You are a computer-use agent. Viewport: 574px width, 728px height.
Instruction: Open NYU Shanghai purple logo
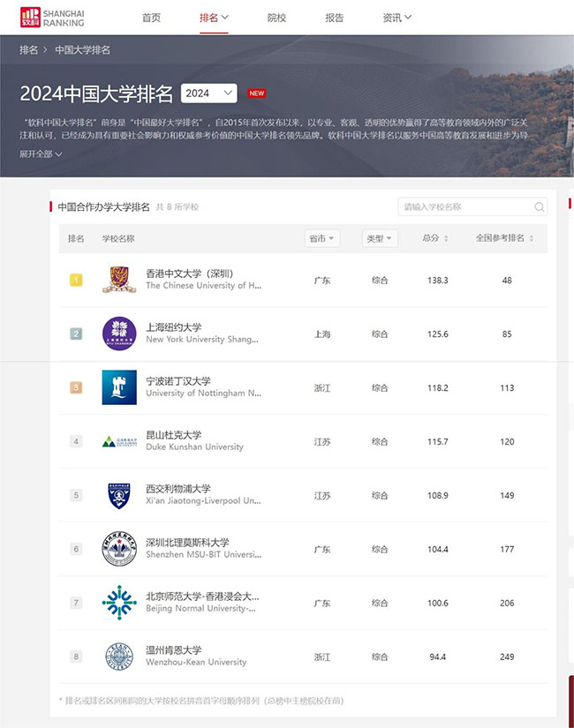coord(119,334)
